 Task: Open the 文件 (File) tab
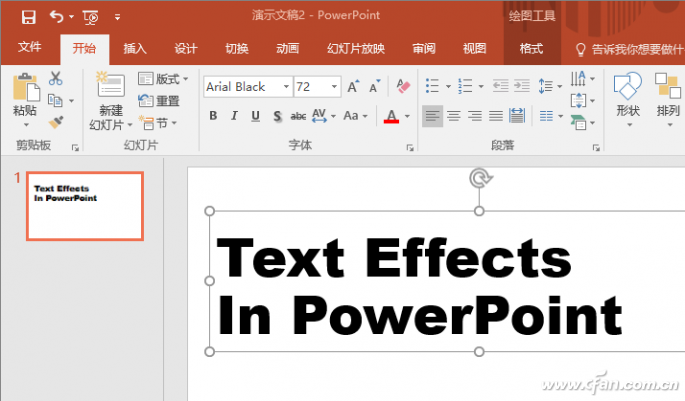coord(30,47)
